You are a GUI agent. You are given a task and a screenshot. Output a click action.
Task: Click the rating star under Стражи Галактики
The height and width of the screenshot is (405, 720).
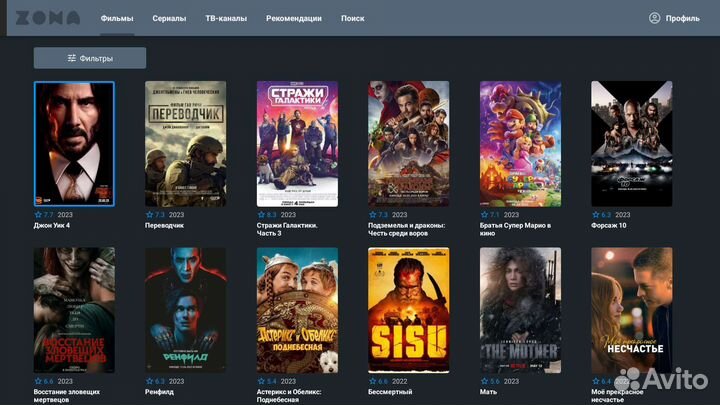(x=261, y=214)
